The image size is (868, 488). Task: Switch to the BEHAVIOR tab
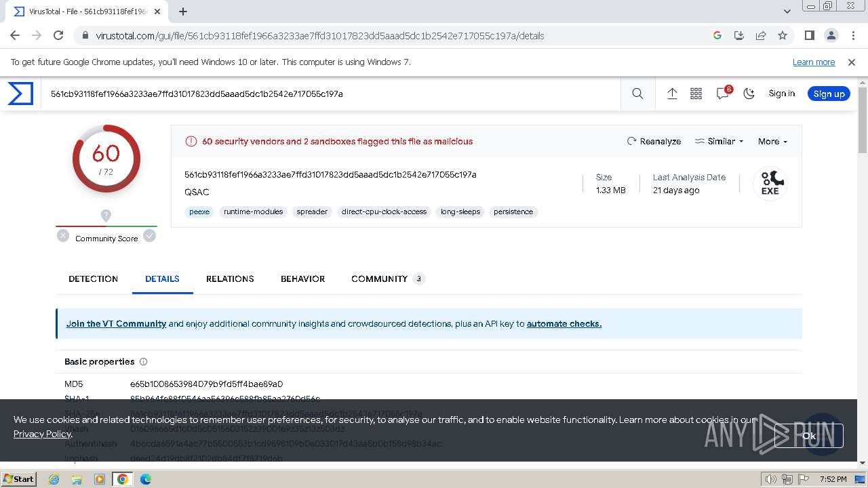(x=302, y=279)
